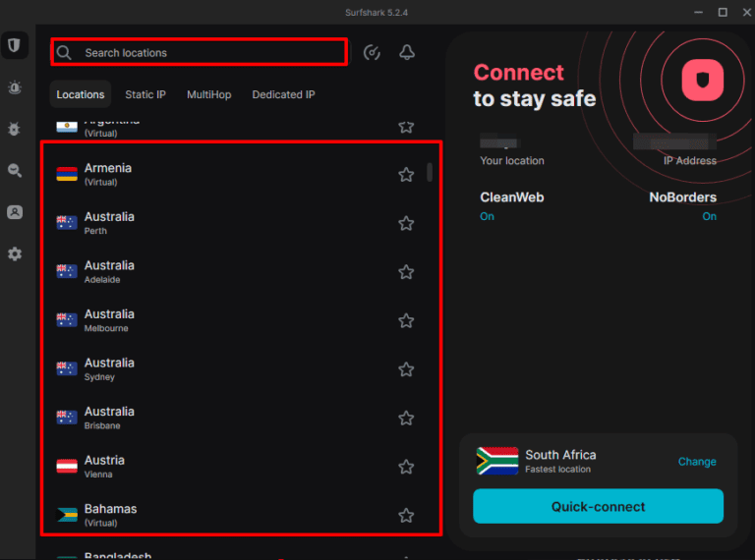Switch to the Static IP tab
The image size is (755, 560).
coord(145,94)
